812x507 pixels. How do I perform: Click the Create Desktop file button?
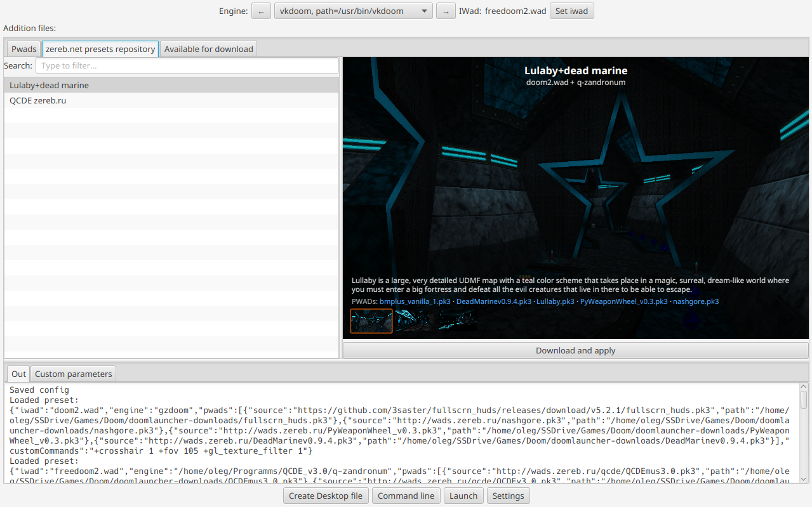tap(326, 496)
